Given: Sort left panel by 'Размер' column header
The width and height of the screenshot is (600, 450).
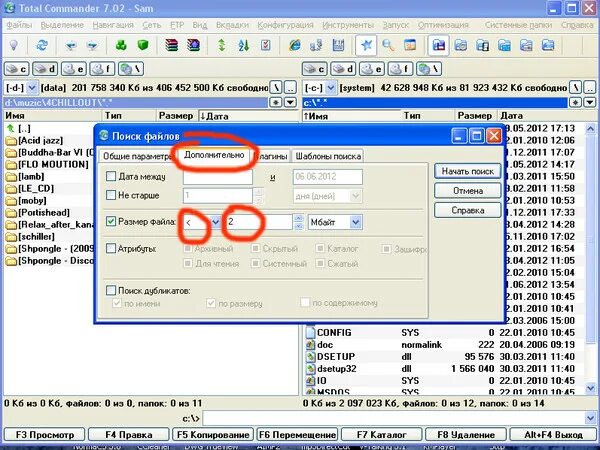Looking at the screenshot, I should click(x=176, y=116).
